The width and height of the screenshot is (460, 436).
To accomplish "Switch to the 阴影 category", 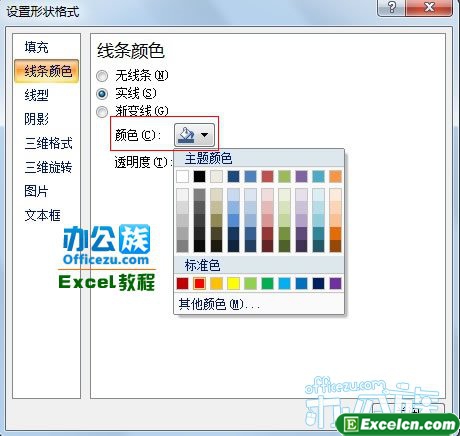I will 36,119.
